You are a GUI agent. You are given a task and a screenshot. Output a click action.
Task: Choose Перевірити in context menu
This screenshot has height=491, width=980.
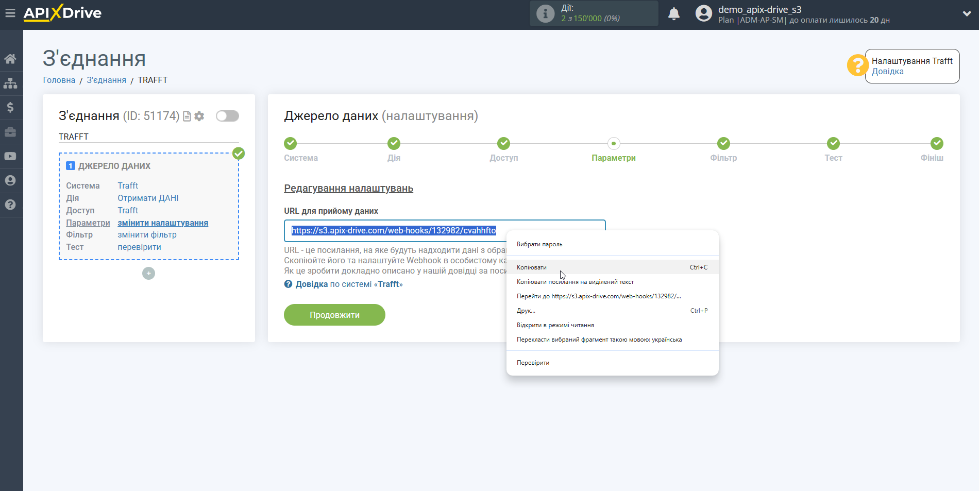tap(612, 363)
